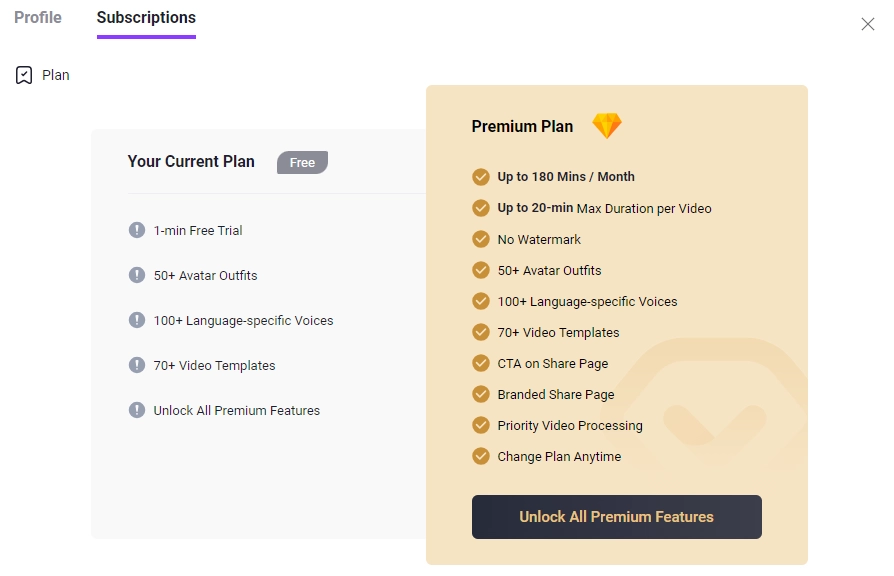Click info icon next to Unlock All Premium Features text
This screenshot has height=576, width=894.
tap(137, 410)
